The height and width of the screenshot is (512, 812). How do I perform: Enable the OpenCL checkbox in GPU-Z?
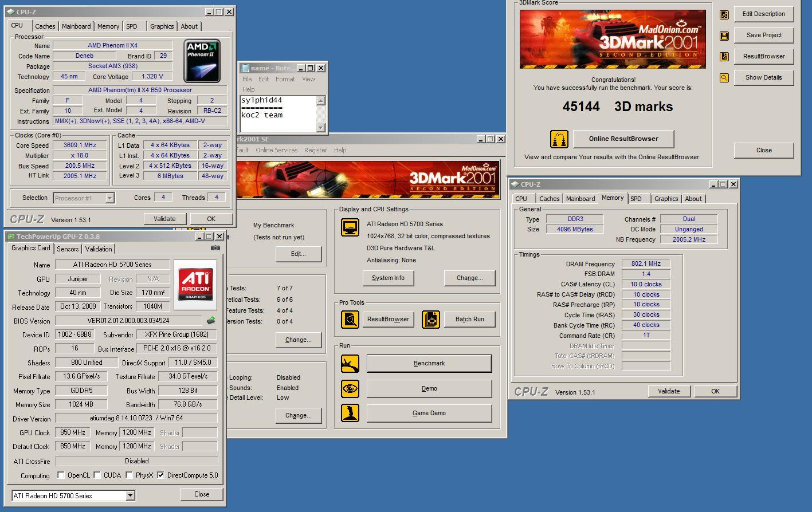click(61, 475)
